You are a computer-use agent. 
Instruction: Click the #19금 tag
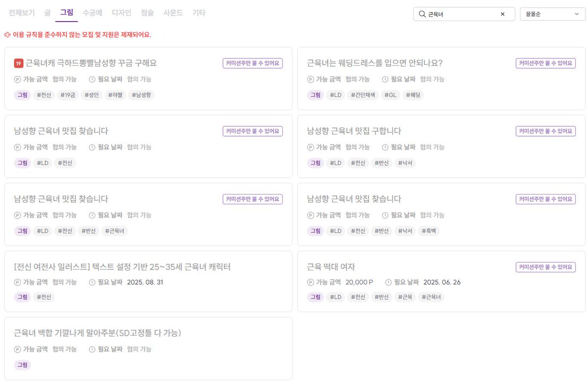(x=68, y=95)
